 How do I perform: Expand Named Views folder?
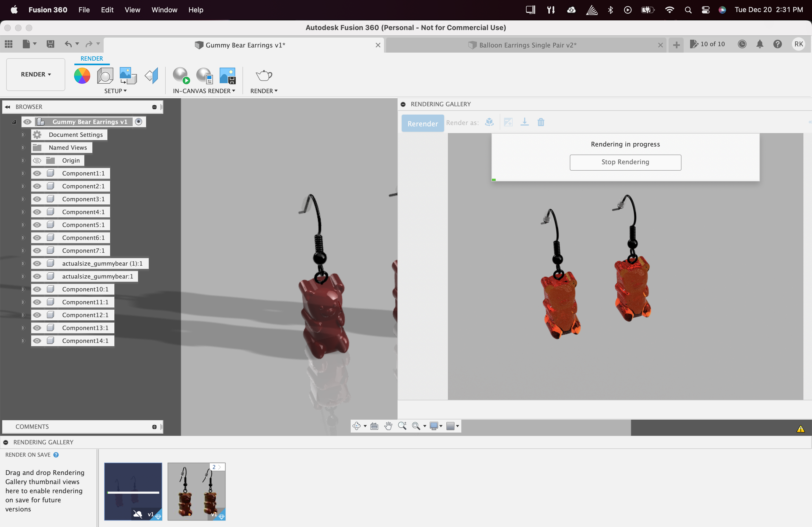click(23, 148)
